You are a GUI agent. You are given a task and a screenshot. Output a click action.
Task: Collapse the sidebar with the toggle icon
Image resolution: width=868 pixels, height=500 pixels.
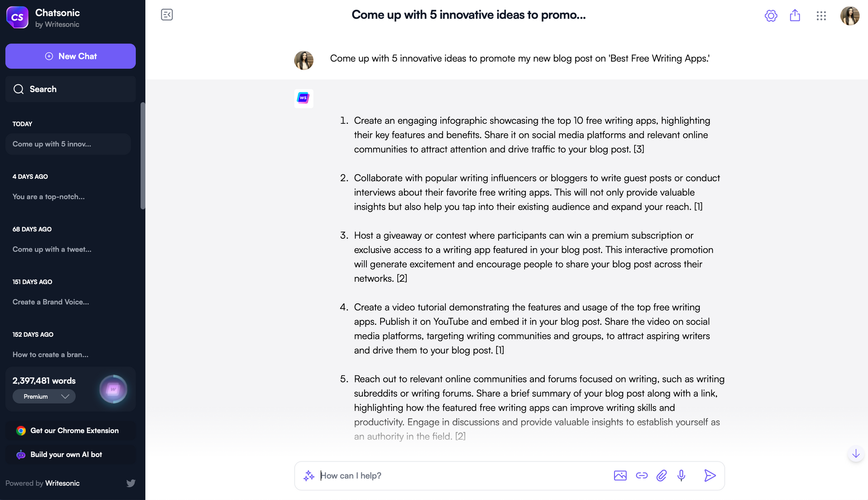167,14
